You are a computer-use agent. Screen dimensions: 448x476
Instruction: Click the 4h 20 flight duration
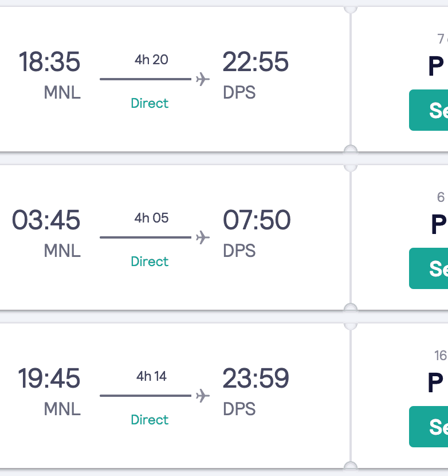151,60
